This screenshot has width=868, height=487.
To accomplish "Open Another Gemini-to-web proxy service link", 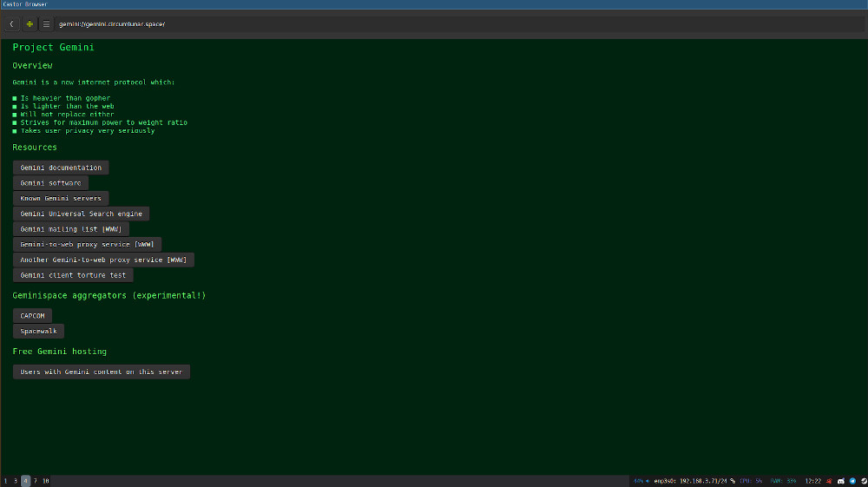I will [x=103, y=260].
